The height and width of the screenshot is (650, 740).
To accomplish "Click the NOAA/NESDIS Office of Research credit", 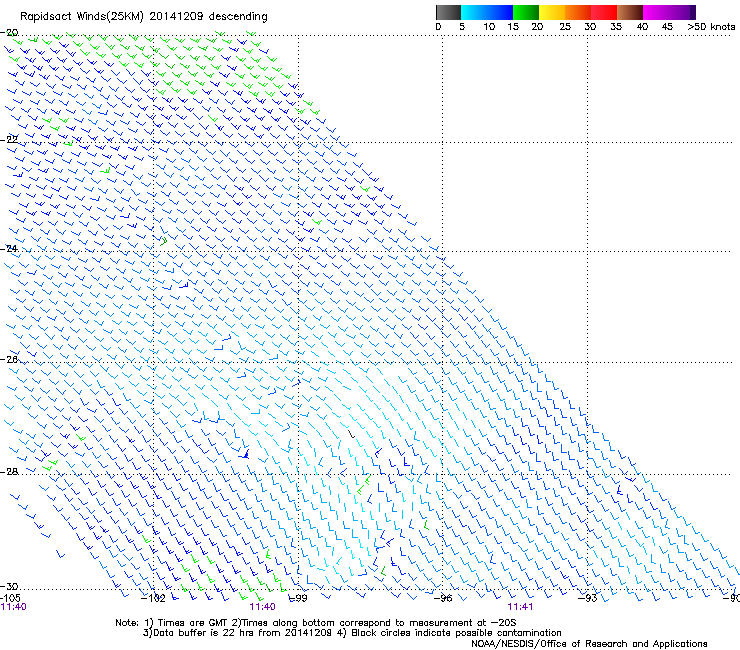I will (x=589, y=644).
